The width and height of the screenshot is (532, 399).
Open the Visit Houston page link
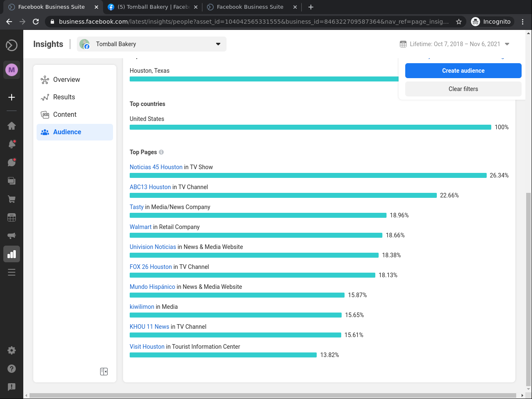pos(147,347)
